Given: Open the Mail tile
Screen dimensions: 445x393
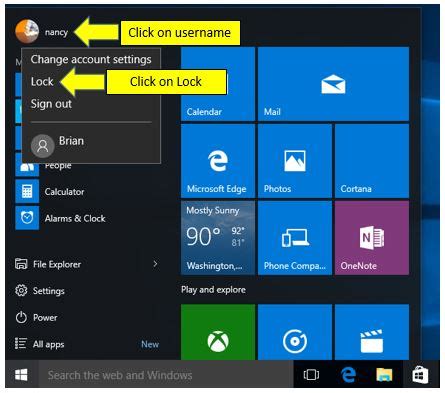Looking at the screenshot, I should tap(333, 84).
